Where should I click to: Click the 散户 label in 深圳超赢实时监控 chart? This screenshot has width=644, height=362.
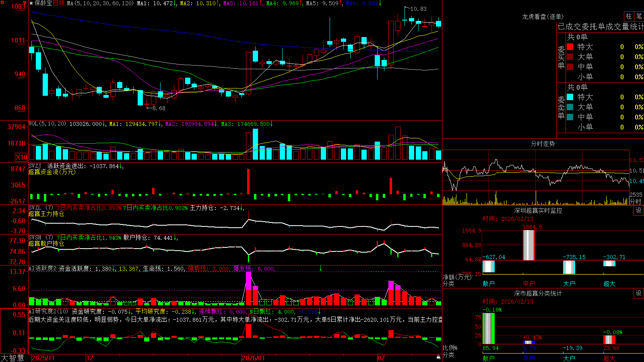point(489,284)
